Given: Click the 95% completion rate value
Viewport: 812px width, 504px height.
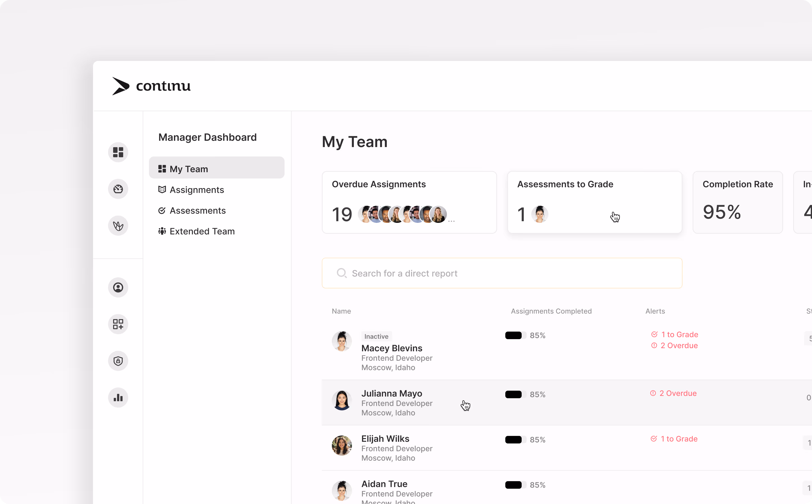Looking at the screenshot, I should pos(722,212).
